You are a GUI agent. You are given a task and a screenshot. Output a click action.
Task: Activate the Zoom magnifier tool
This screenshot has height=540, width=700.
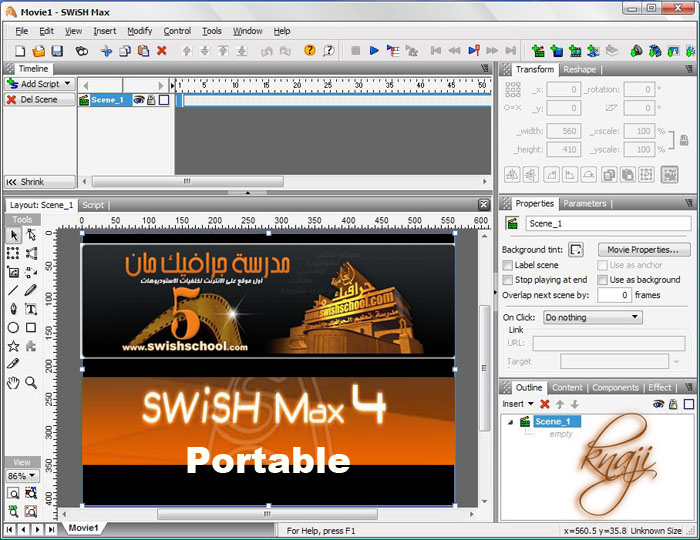point(31,382)
